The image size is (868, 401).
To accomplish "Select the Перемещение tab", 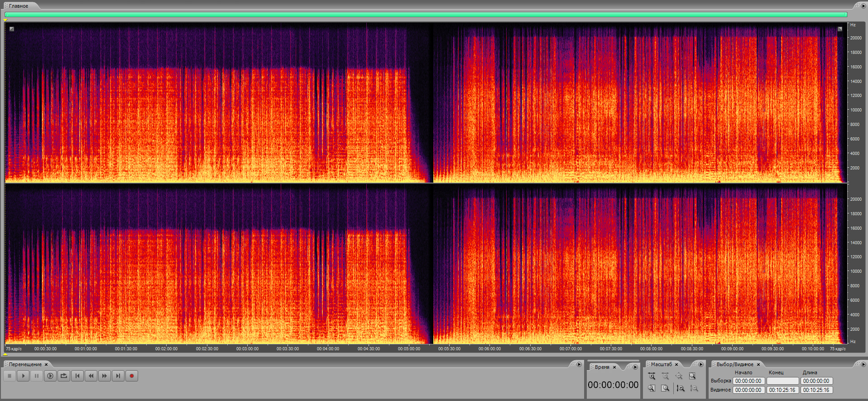I will click(25, 364).
